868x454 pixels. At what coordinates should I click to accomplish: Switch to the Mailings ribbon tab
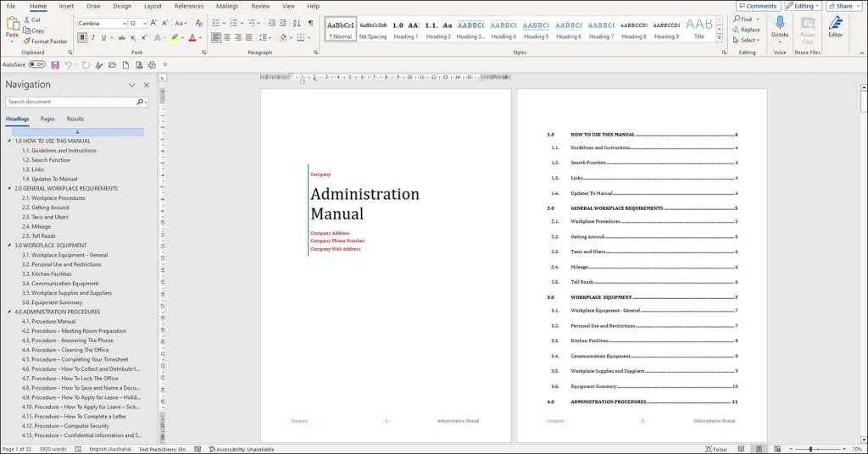[x=227, y=6]
